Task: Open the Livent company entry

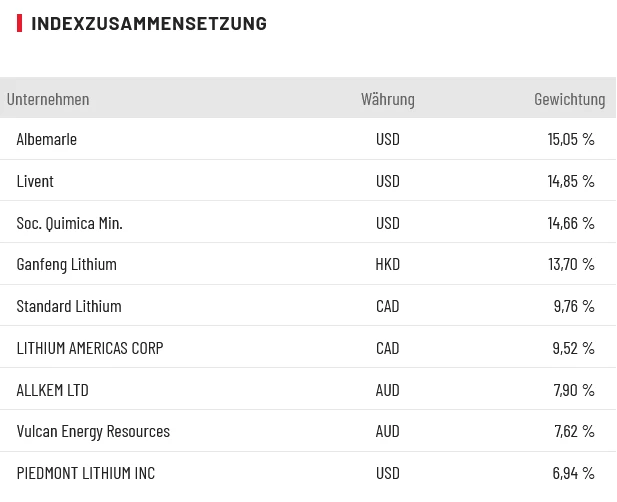Action: (x=35, y=181)
